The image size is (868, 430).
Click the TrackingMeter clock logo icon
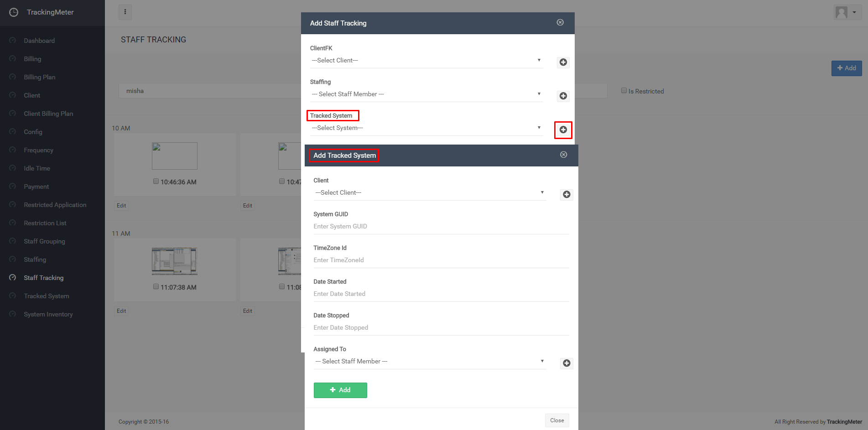coord(14,12)
